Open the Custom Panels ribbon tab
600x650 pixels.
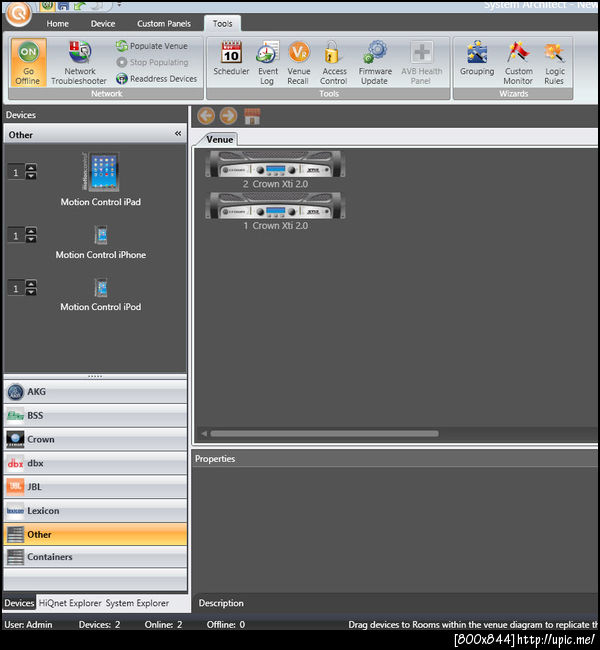[x=164, y=24]
